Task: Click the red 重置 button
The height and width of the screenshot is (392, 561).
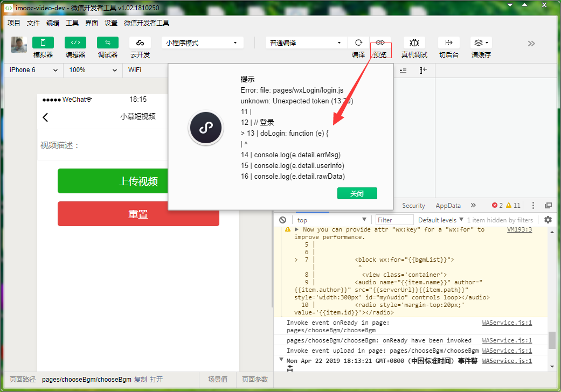Action: tap(138, 214)
